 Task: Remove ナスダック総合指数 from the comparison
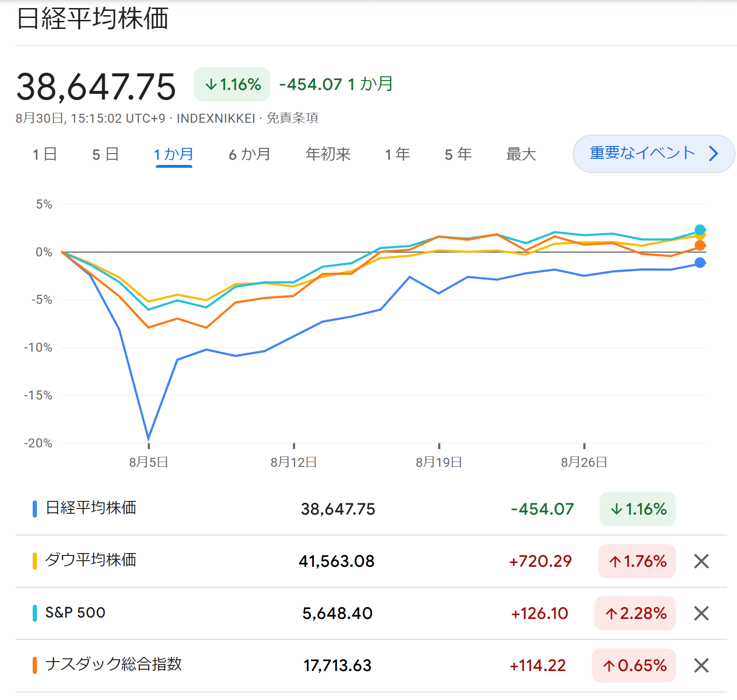pyautogui.click(x=701, y=665)
